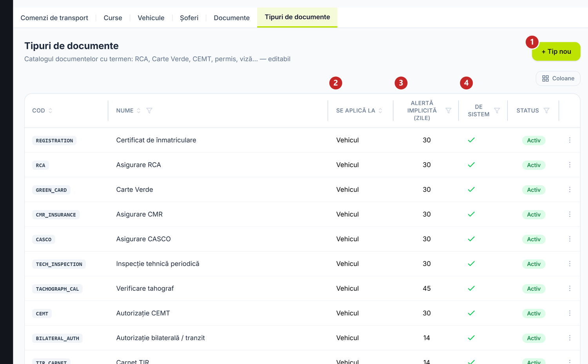Sort by SE APLICĂ LA arrows
The image size is (588, 364).
(x=380, y=110)
